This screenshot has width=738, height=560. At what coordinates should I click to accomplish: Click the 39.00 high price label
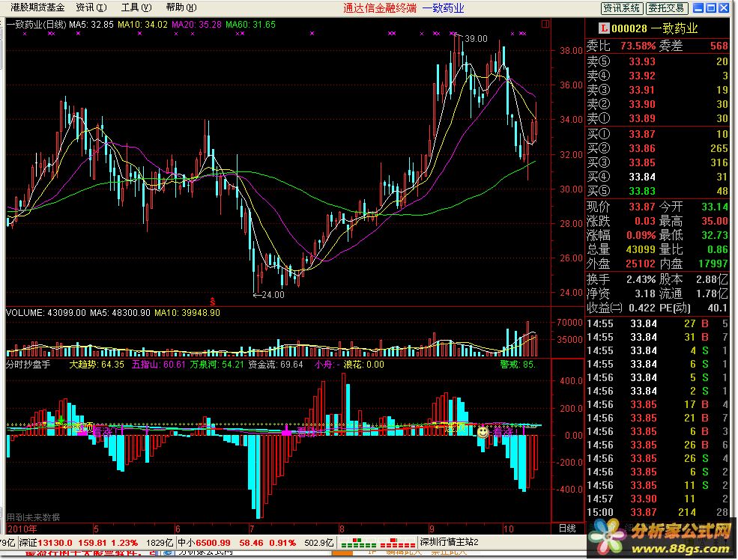coord(476,38)
